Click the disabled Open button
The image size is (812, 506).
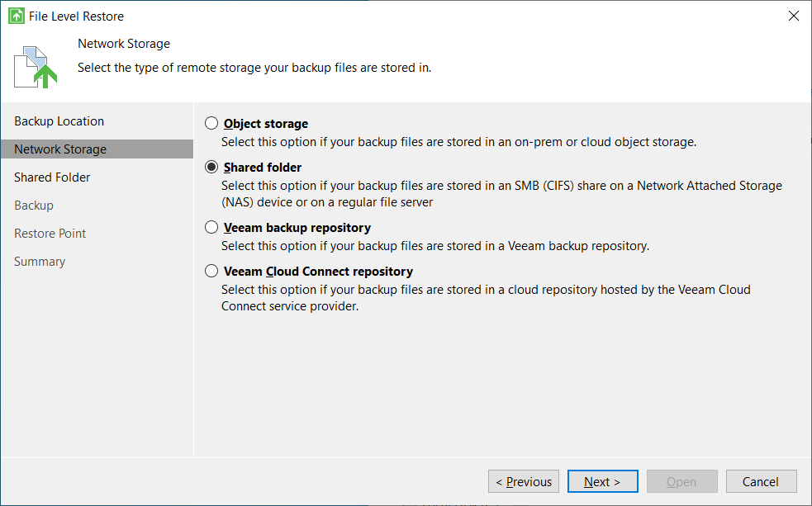point(682,482)
